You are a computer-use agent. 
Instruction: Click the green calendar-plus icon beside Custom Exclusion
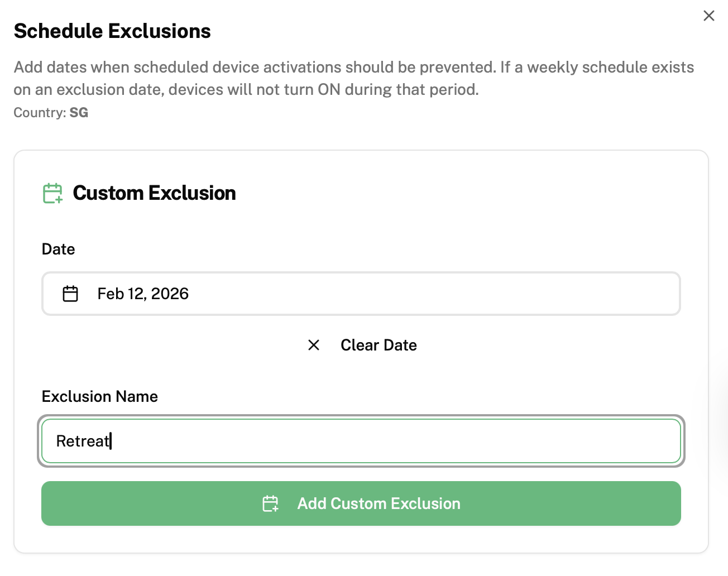(52, 193)
